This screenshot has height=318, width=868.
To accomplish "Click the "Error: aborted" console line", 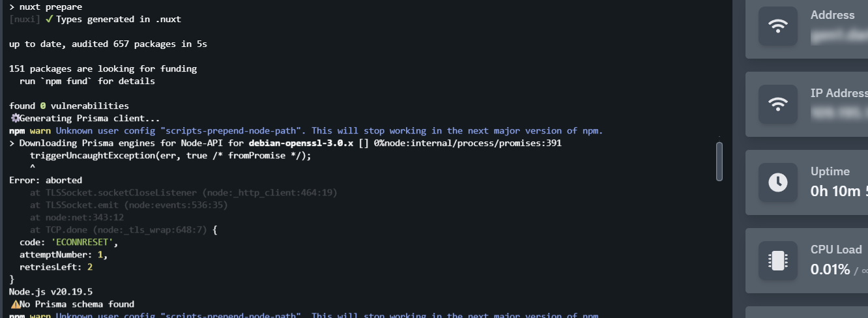I will pyautogui.click(x=46, y=181).
